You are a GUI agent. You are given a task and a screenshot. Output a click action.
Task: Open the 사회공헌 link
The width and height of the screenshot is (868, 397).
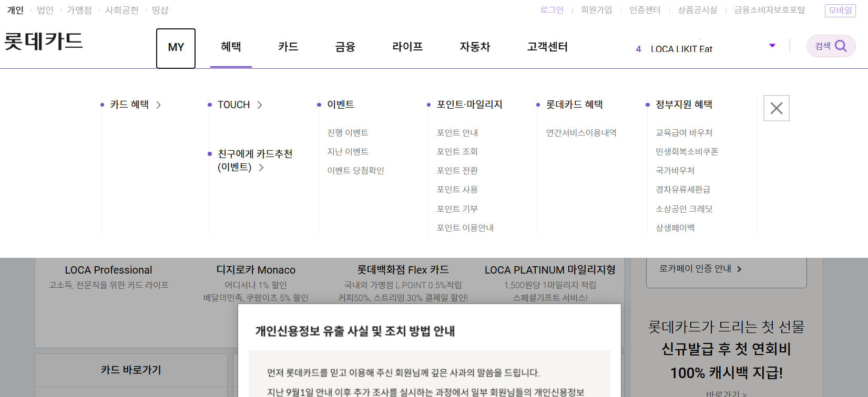pyautogui.click(x=122, y=10)
